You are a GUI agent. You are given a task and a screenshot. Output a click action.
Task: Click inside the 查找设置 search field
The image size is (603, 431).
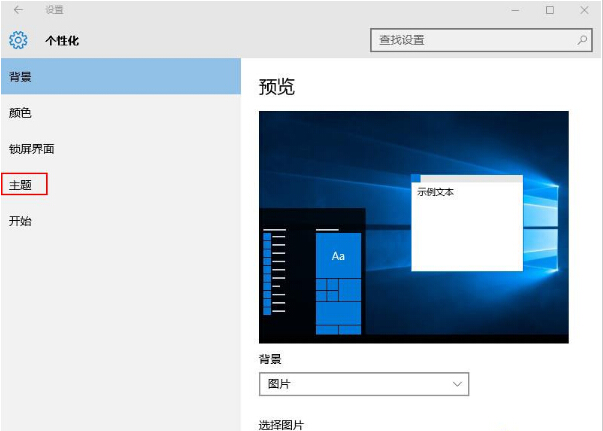click(470, 40)
